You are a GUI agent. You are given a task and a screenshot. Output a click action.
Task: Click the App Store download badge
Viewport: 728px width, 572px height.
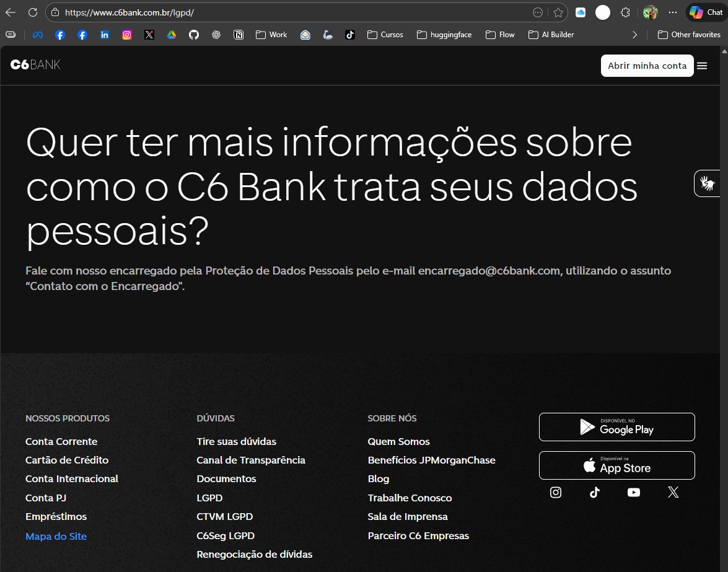(616, 465)
